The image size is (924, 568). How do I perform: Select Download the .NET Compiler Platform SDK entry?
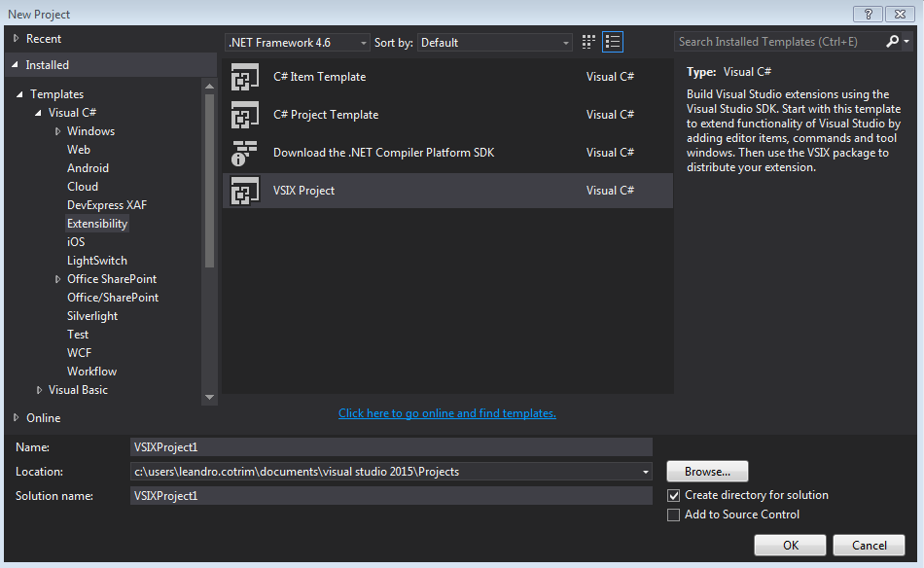point(447,153)
